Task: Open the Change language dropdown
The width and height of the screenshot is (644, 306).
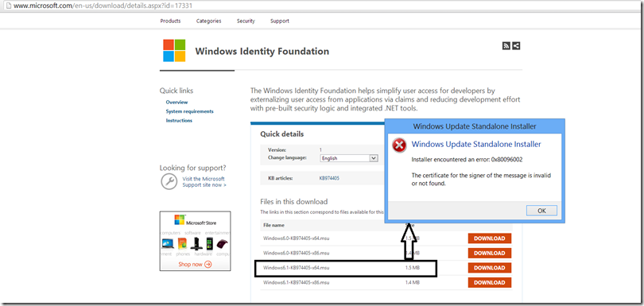Action: click(x=349, y=158)
